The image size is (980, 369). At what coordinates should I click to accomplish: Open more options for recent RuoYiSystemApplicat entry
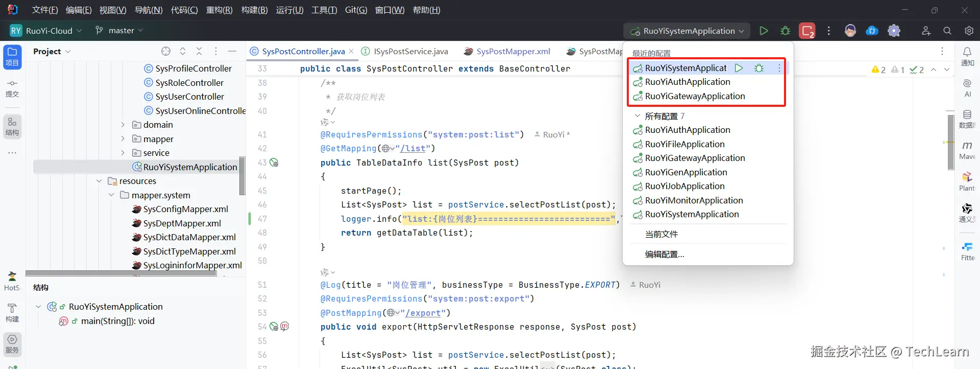click(779, 68)
